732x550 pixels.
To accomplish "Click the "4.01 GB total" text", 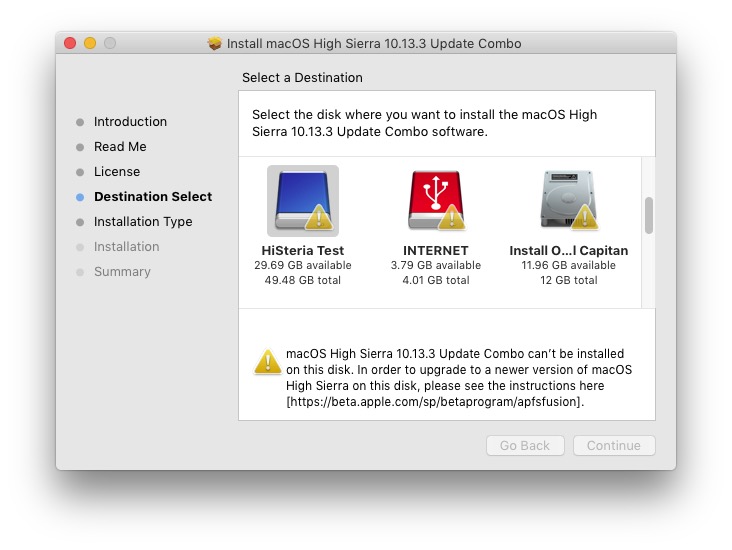I will click(x=436, y=280).
